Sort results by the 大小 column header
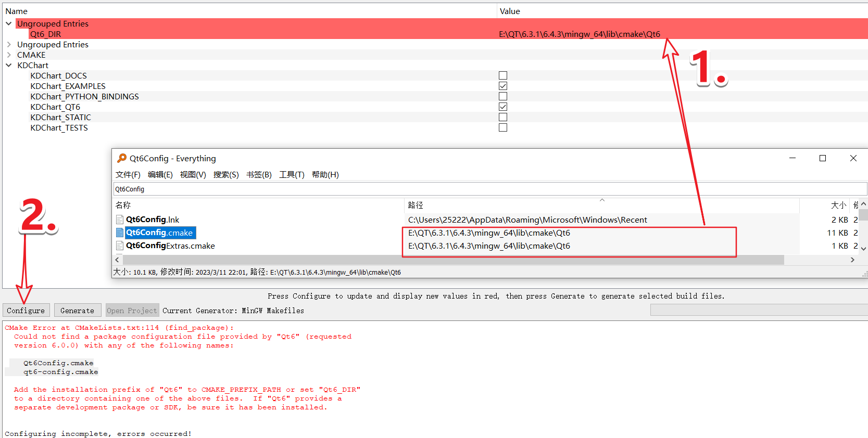868x438 pixels. (x=825, y=205)
